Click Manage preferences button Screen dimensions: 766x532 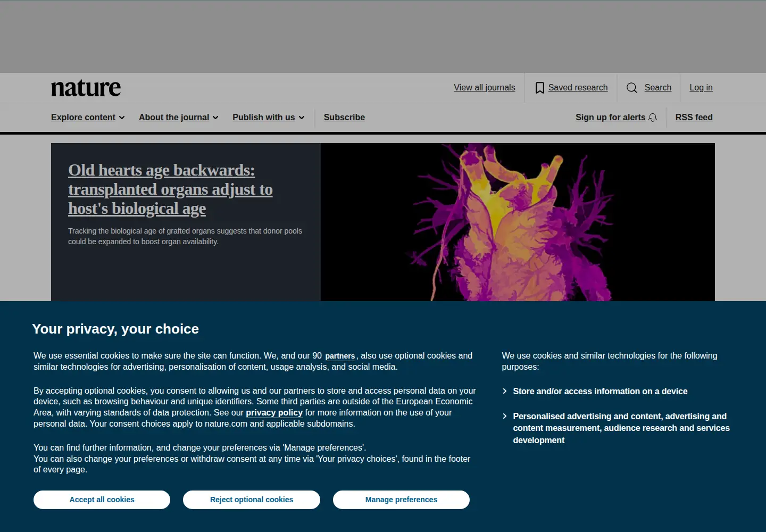401,500
